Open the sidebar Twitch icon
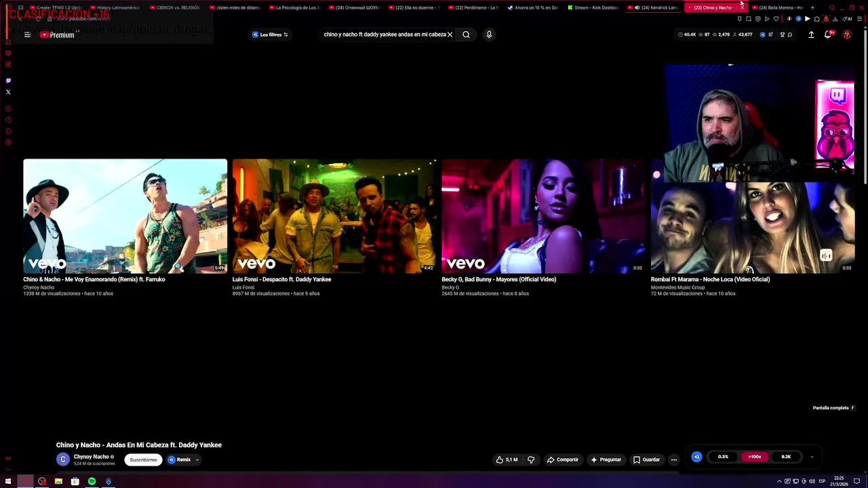This screenshot has height=488, width=868. click(x=8, y=81)
